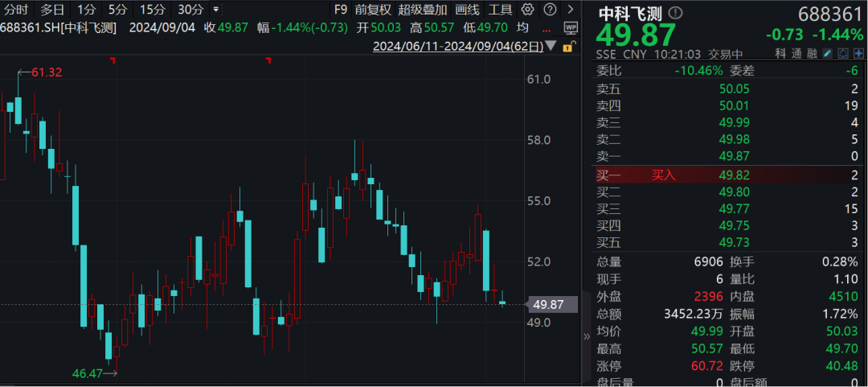Click the 总量 value 6906
This screenshot has height=387, width=868.
pyautogui.click(x=709, y=262)
